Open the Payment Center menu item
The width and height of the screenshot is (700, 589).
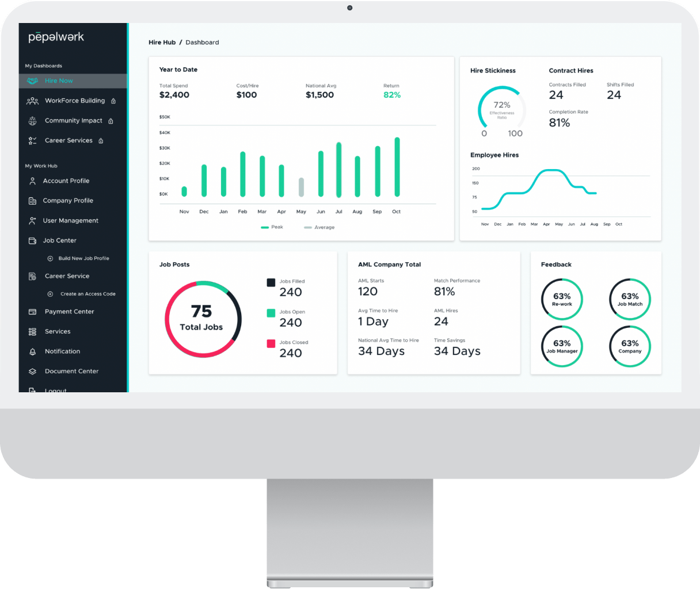point(69,312)
